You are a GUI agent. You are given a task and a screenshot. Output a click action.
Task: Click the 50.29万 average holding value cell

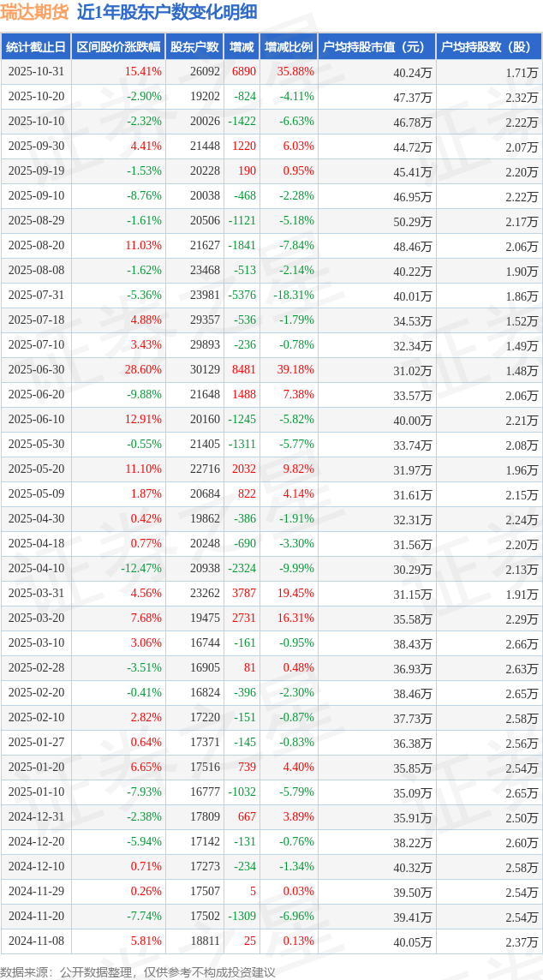(413, 221)
